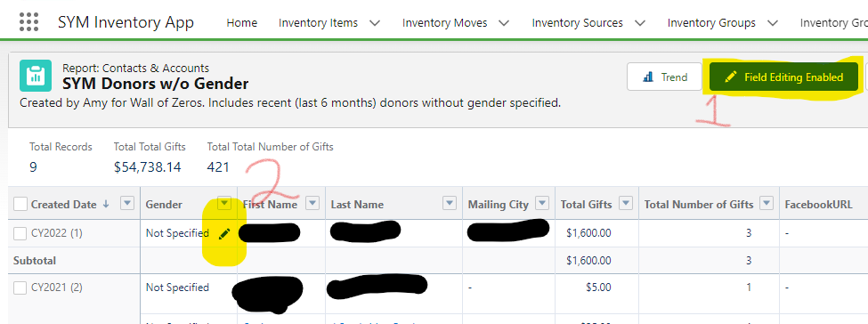Open the Inventory Moves tab

(x=444, y=23)
